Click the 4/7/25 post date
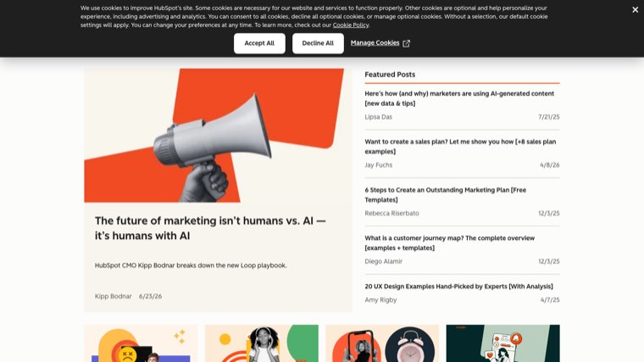The height and width of the screenshot is (362, 644). click(x=550, y=300)
